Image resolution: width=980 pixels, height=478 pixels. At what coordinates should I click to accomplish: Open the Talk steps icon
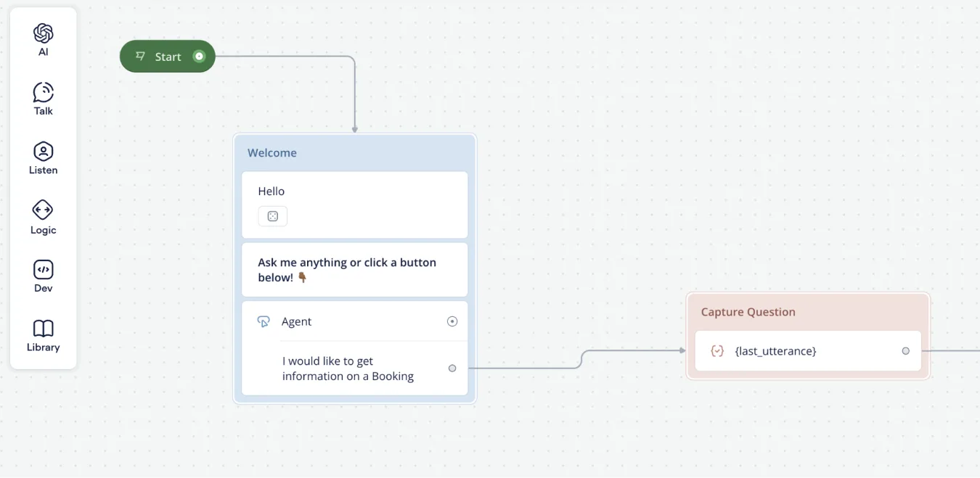[x=43, y=93]
